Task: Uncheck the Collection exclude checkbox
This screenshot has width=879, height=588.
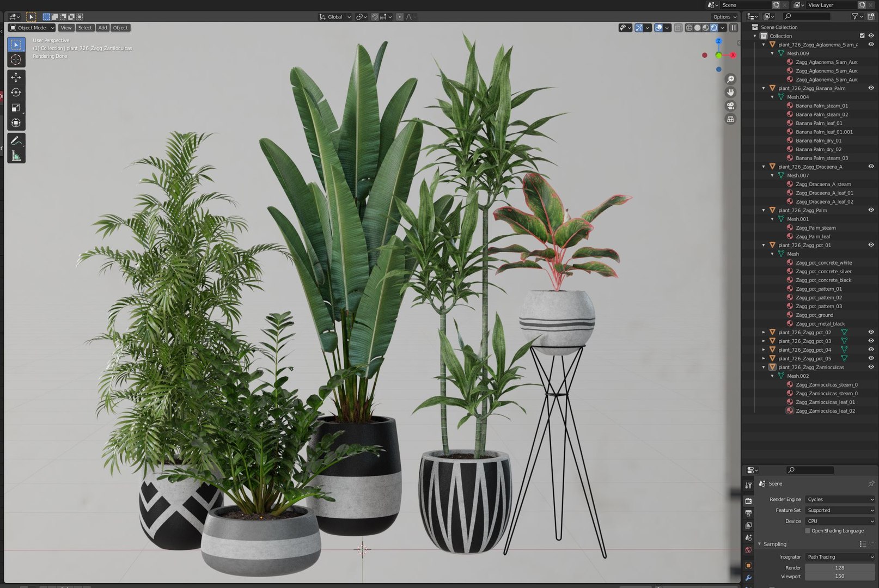Action: pos(862,36)
